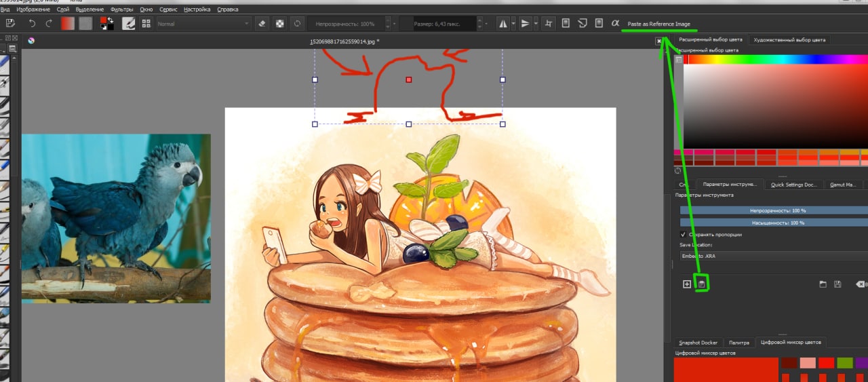Open the Выделение menu

tap(90, 9)
